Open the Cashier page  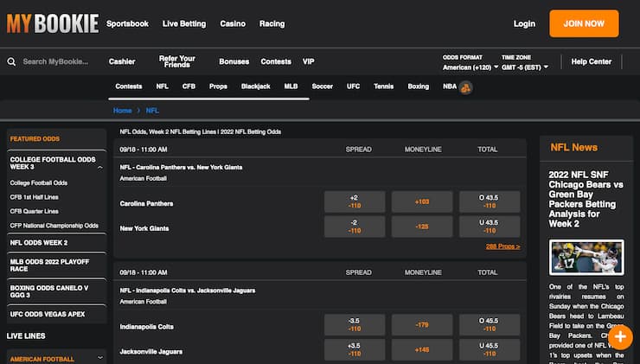click(122, 61)
